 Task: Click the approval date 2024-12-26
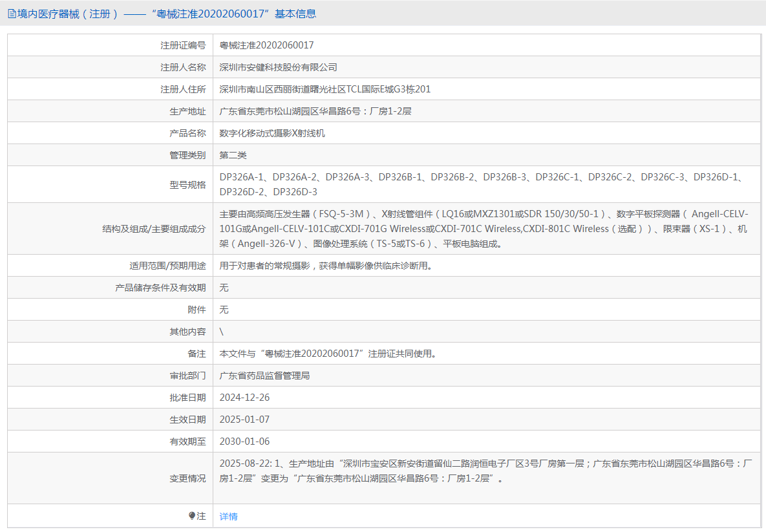244,398
